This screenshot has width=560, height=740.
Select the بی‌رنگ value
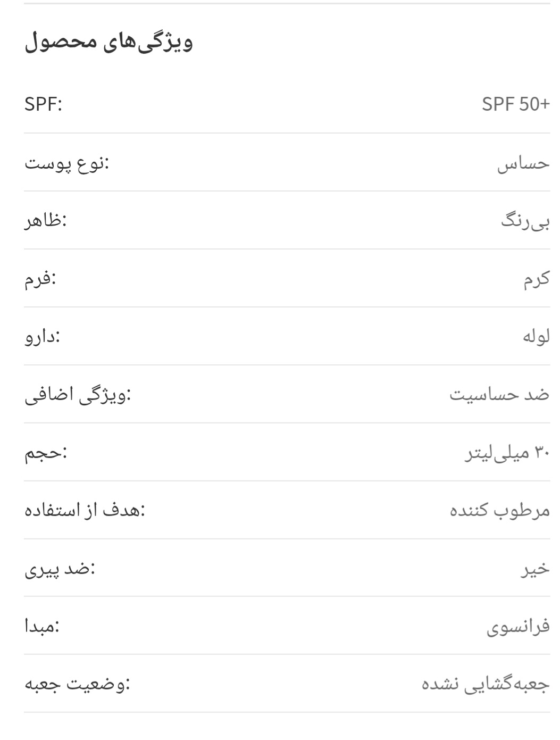click(x=525, y=221)
